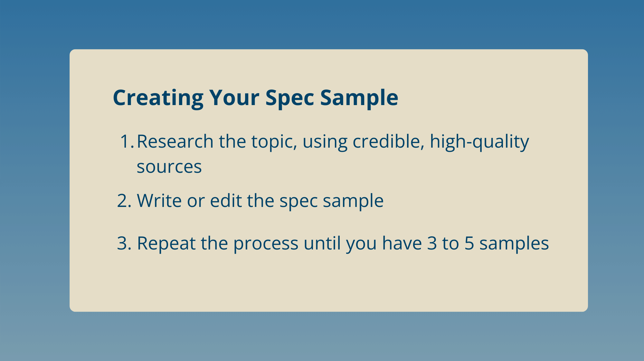Click the word "process" in step three
Screen dimensions: 644x361
[266, 244]
